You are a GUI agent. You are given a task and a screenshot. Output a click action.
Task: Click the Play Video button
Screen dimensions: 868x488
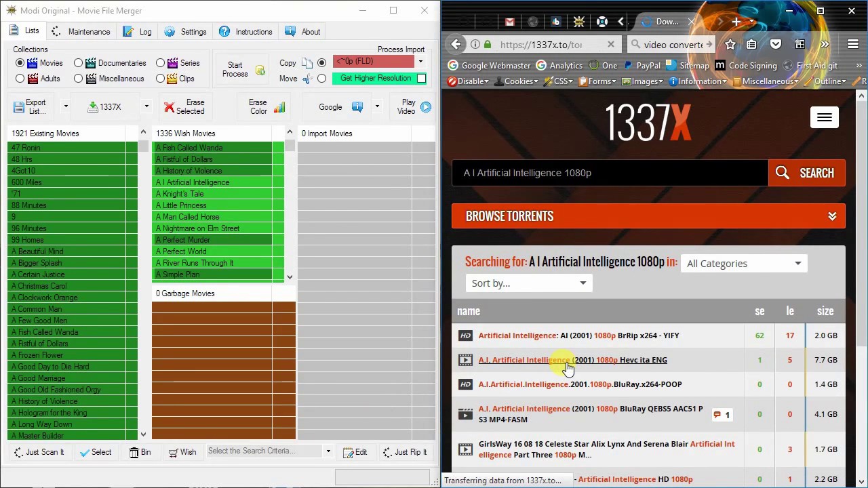click(414, 107)
